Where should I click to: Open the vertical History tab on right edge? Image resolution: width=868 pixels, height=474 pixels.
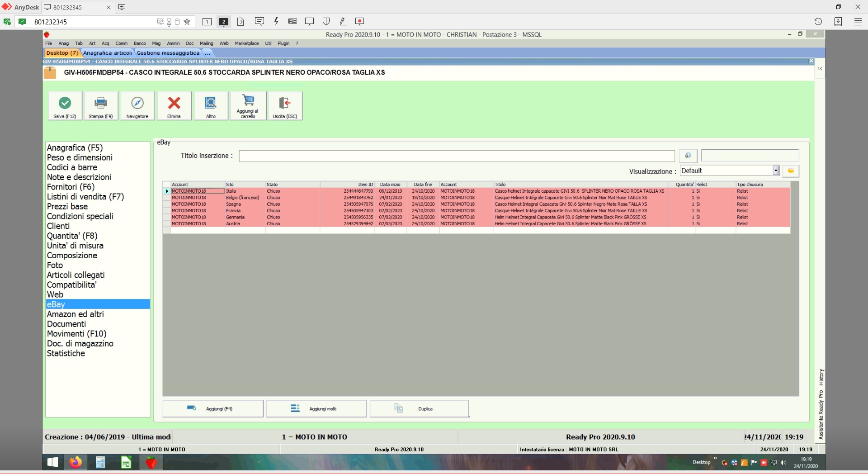(x=821, y=377)
